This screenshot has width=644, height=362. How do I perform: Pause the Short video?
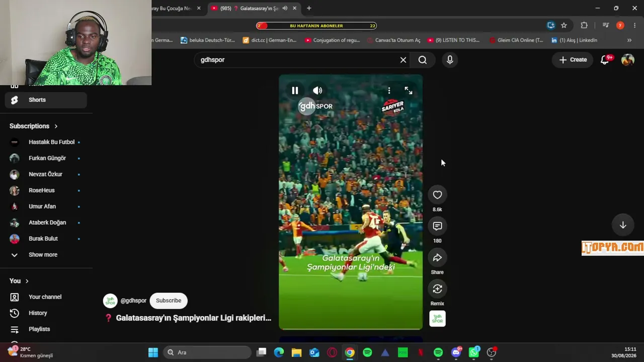(295, 90)
